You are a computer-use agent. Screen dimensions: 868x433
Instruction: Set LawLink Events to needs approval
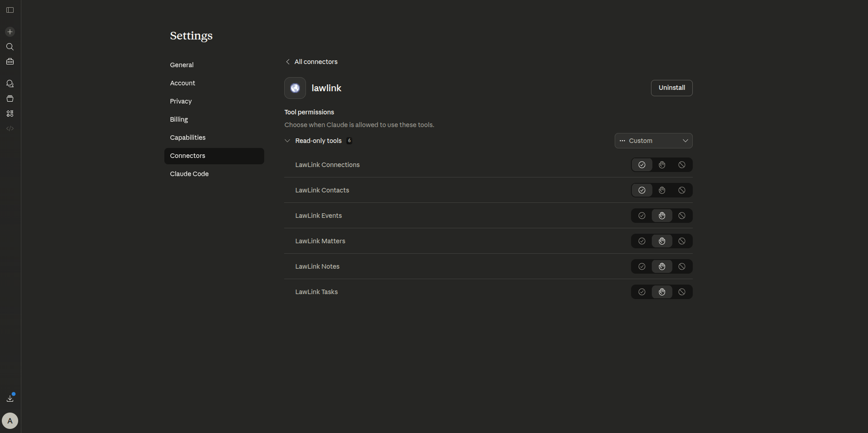pyautogui.click(x=662, y=216)
